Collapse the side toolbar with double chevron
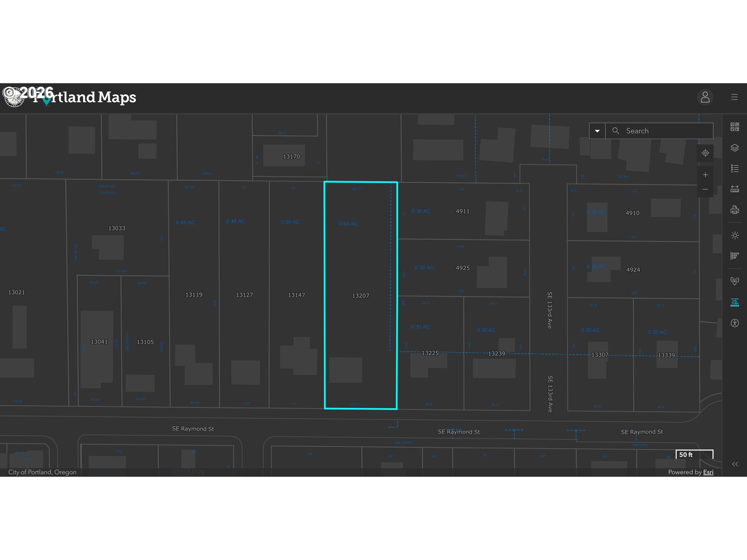The image size is (747, 560). (x=735, y=464)
